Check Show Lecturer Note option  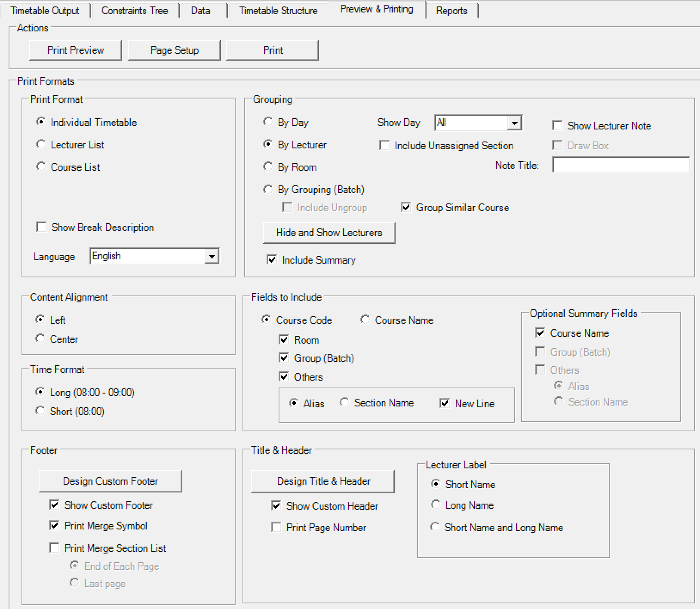pos(557,126)
